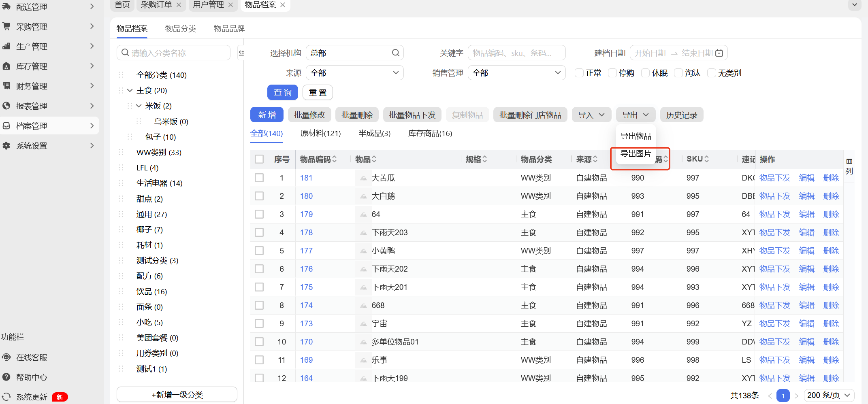868x404 pixels.
Task: Collapse the category panel toggle icon
Action: 241,53
